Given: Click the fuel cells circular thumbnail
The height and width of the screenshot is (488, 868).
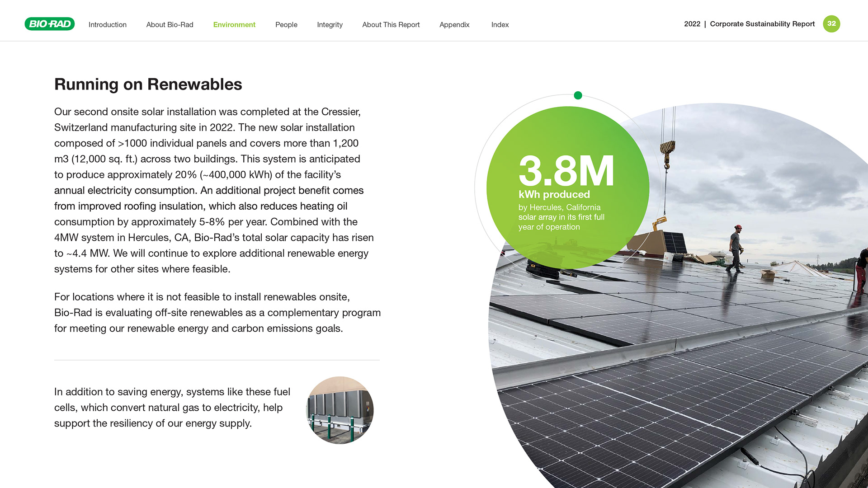Looking at the screenshot, I should point(340,410).
